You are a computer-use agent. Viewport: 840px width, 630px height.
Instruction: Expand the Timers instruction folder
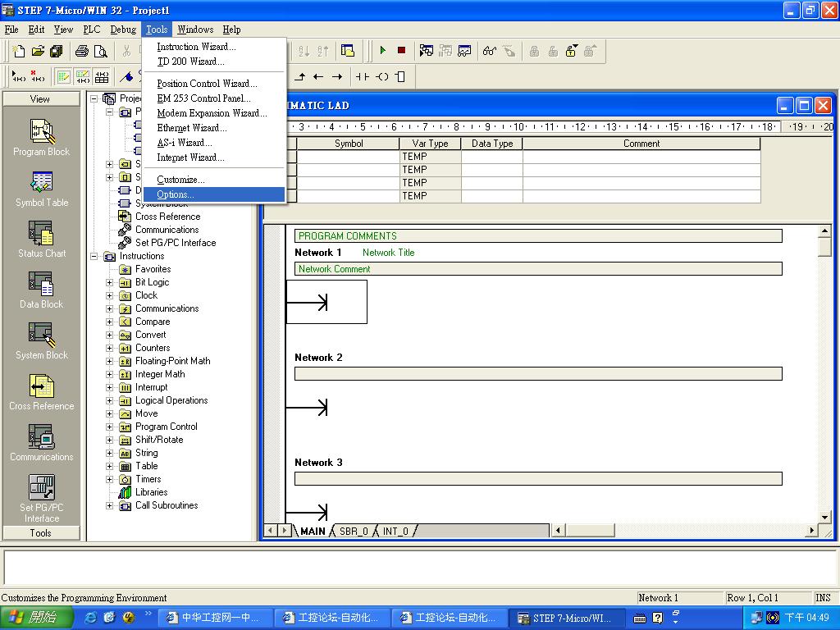tap(110, 479)
